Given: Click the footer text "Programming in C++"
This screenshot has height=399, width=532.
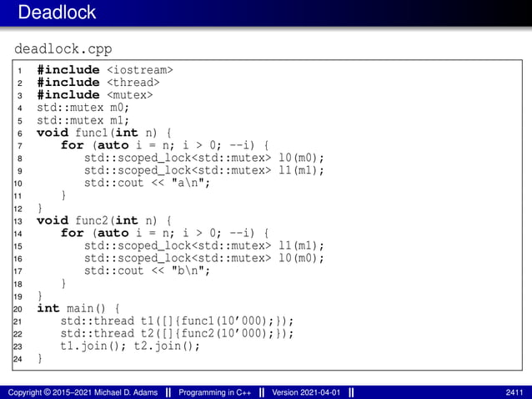Looking at the screenshot, I should (215, 392).
